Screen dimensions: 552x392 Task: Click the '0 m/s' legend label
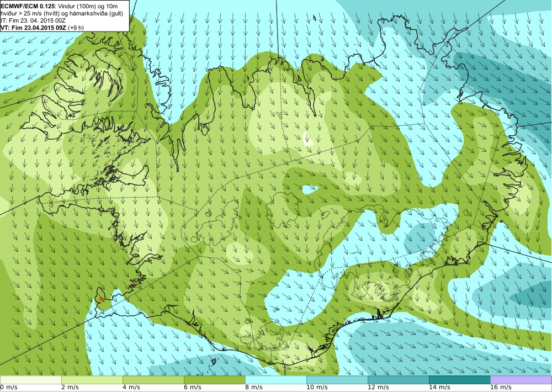tap(9, 388)
